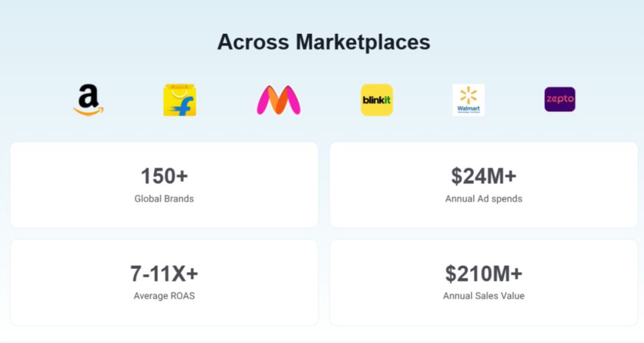Click the Walmart wordmark text
Viewport: 644px width, 343px height.
coord(469,109)
